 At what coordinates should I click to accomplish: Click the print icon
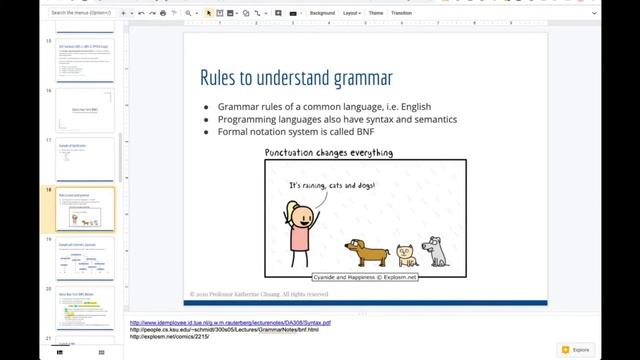[163, 13]
